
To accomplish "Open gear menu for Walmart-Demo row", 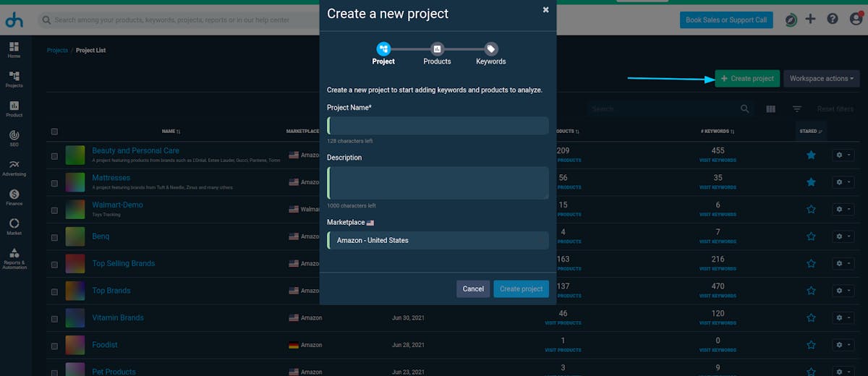I will pyautogui.click(x=843, y=209).
